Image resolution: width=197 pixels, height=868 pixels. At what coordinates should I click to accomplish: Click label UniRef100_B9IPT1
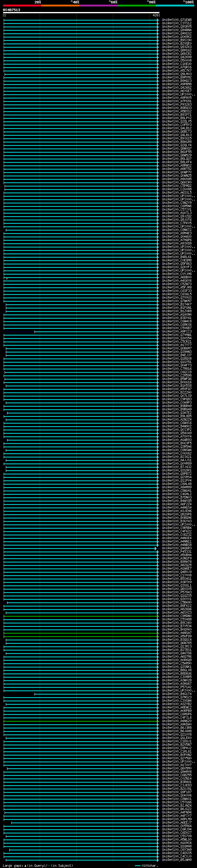[176, 115]
